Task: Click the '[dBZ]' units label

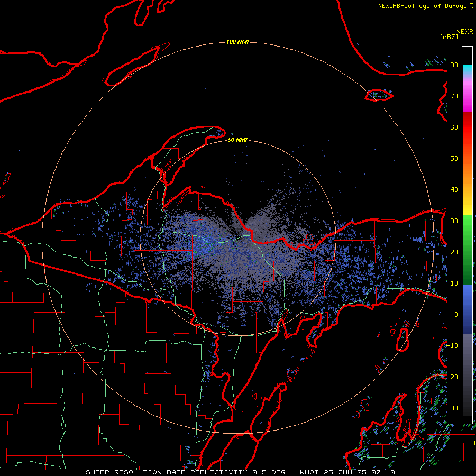Action: point(449,36)
